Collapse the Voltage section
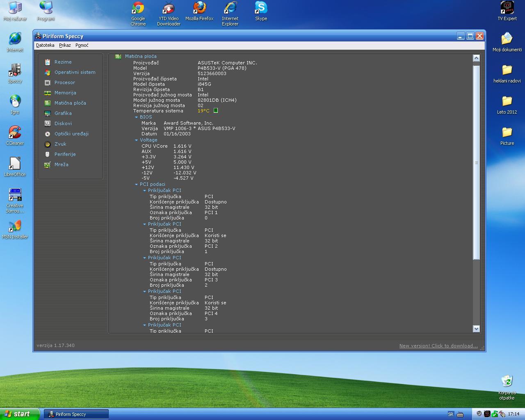 click(x=137, y=140)
